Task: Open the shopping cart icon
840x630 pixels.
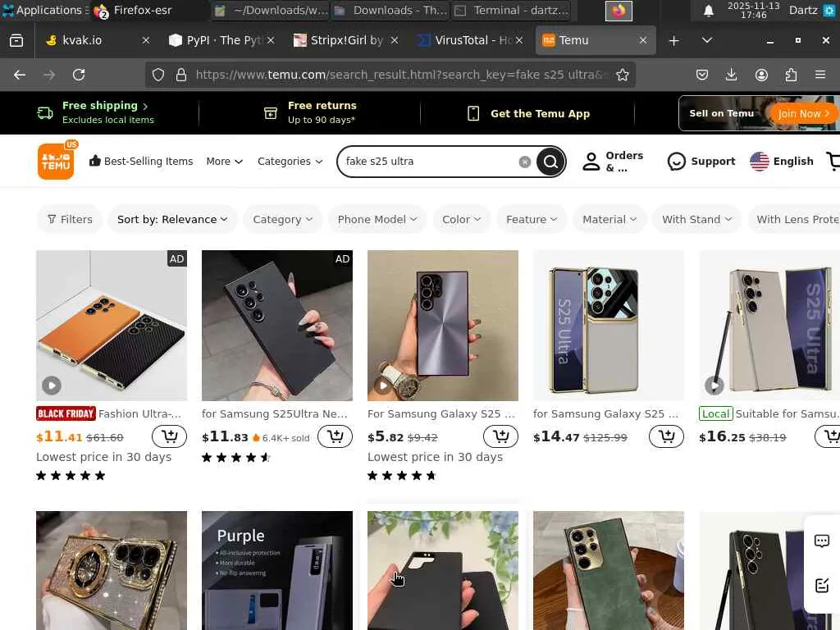Action: click(x=833, y=162)
